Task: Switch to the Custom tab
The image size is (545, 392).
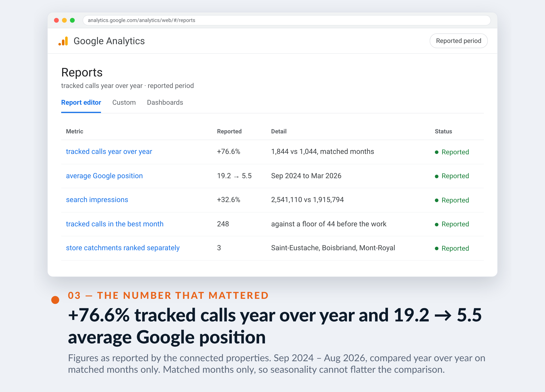Action: [124, 103]
